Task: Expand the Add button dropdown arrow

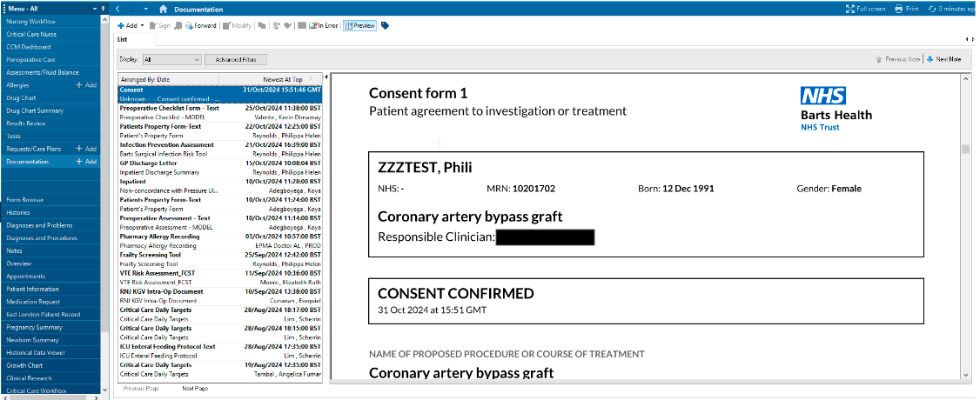Action: point(140,26)
